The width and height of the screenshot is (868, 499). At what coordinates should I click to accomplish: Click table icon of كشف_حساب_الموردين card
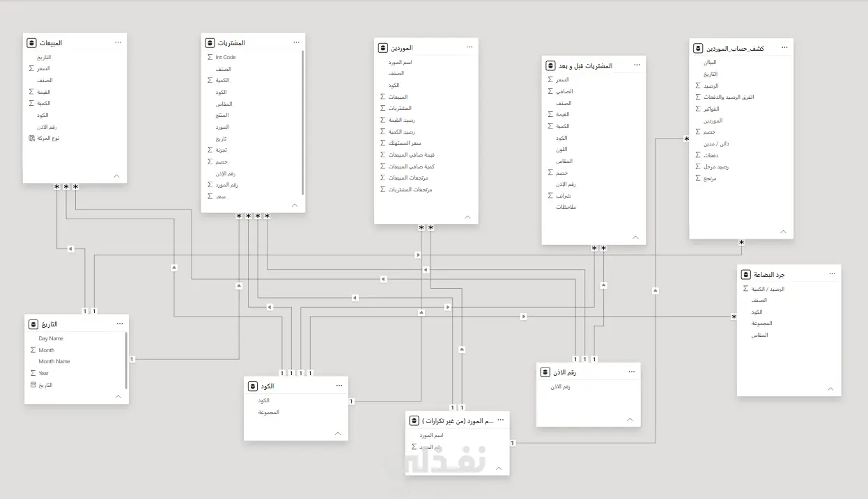(x=699, y=48)
